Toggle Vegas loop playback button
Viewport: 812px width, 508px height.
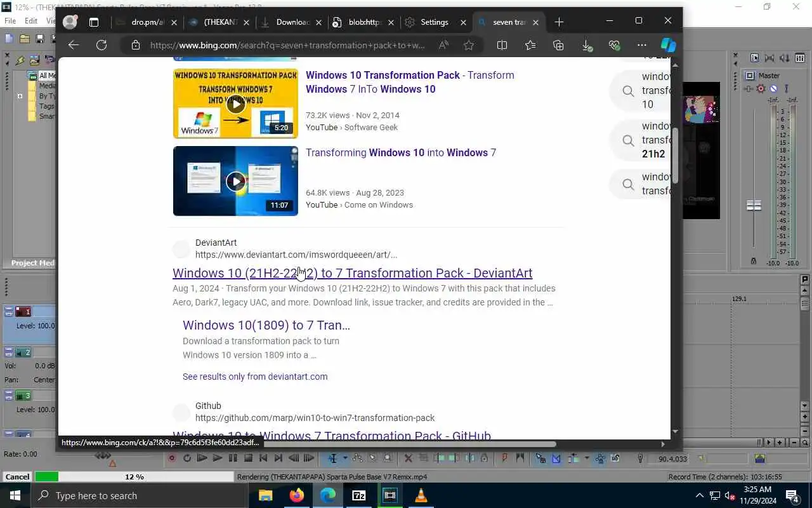tap(187, 458)
